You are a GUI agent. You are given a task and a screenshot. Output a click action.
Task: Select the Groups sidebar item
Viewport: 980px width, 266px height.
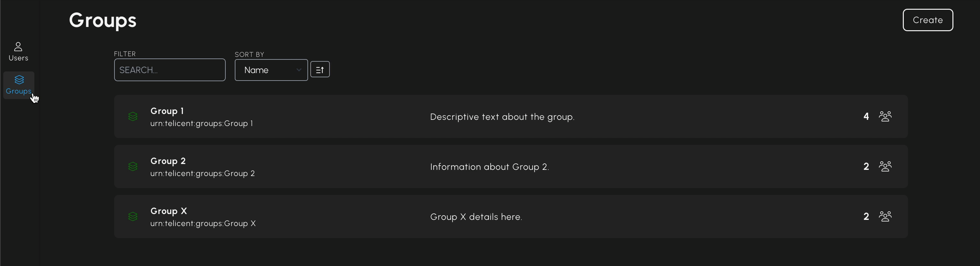click(x=18, y=85)
